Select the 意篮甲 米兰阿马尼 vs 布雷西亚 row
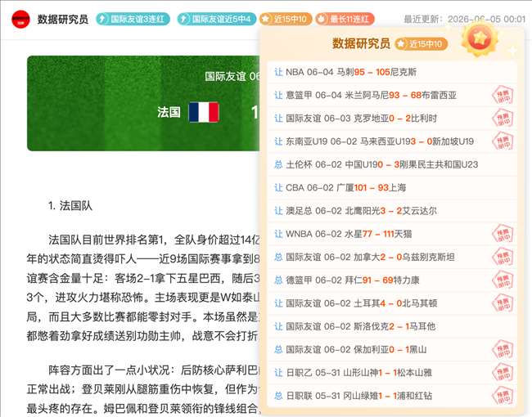Image resolution: width=532 pixels, height=417 pixels. (x=392, y=96)
